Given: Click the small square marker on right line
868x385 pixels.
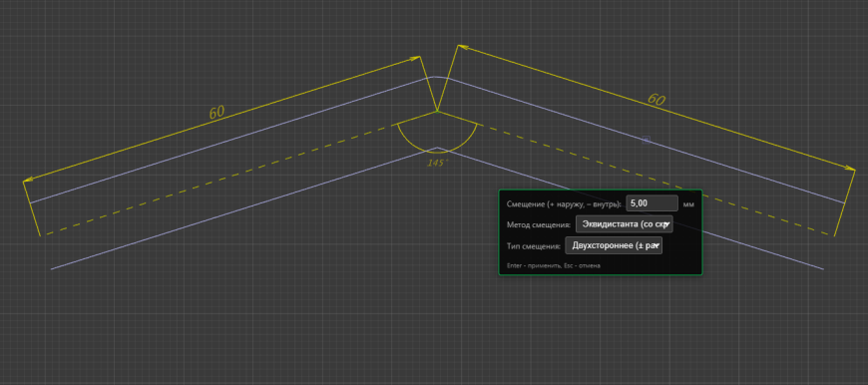Looking at the screenshot, I should point(646,141).
